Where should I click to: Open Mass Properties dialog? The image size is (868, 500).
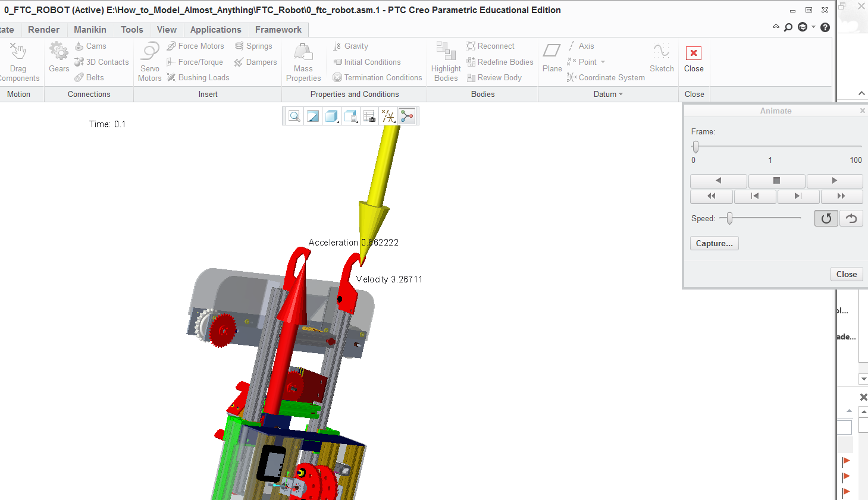[x=303, y=62]
